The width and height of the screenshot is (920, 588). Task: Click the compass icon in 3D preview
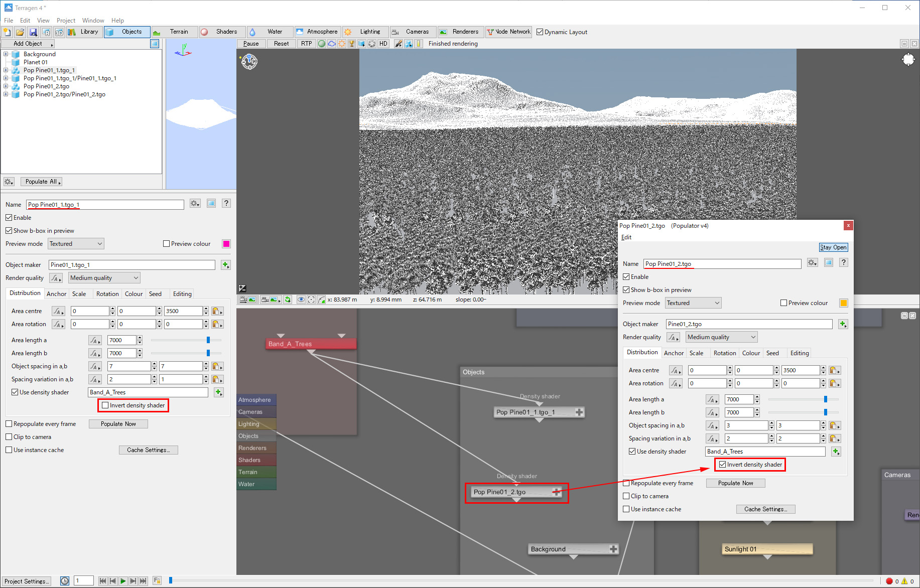249,62
